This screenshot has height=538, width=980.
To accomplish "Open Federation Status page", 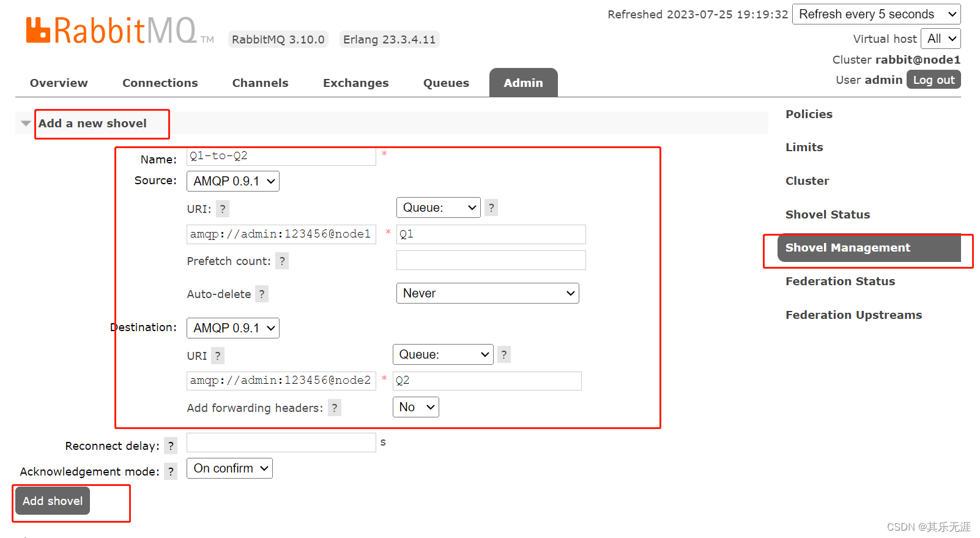I will pyautogui.click(x=840, y=282).
